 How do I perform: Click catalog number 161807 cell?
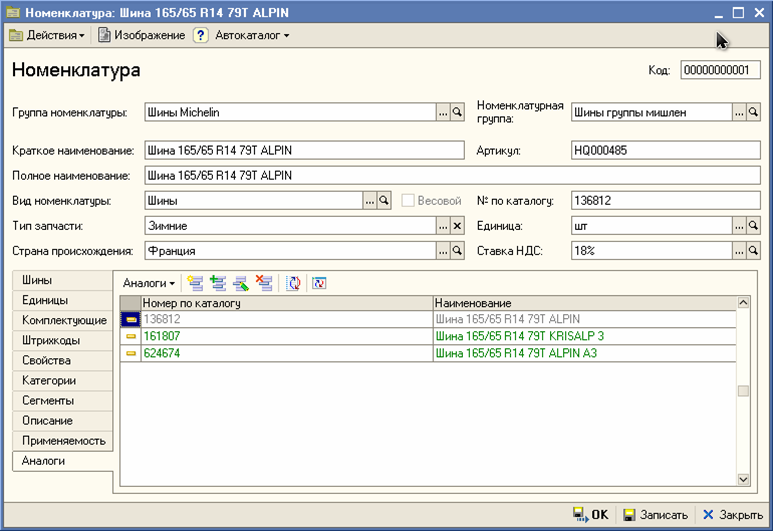point(287,336)
